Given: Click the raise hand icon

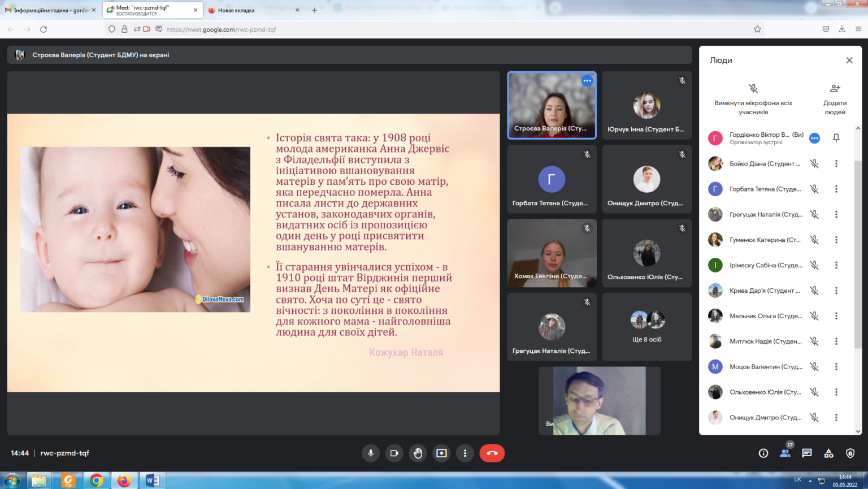Looking at the screenshot, I should coord(418,453).
